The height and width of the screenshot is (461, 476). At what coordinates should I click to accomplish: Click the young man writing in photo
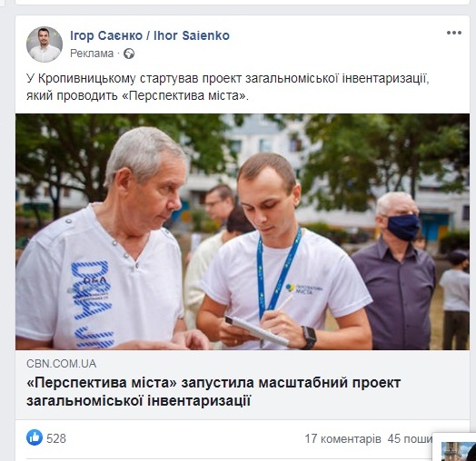pos(283,251)
